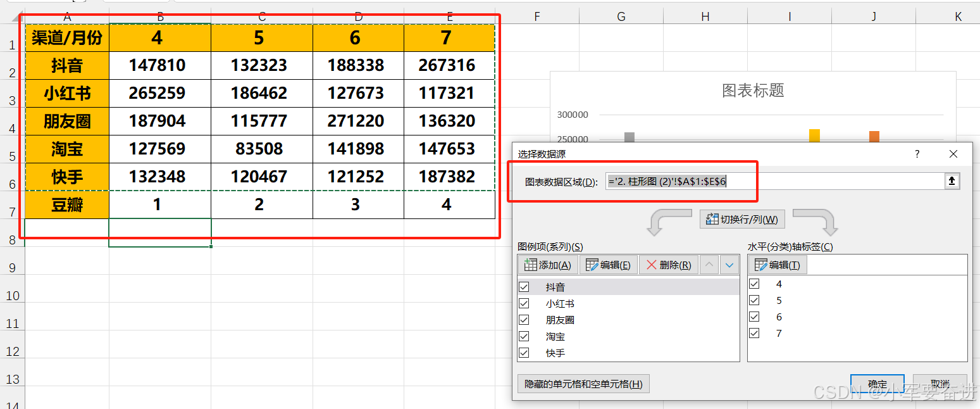
Task: Select cell with value 120467
Action: 262,177
